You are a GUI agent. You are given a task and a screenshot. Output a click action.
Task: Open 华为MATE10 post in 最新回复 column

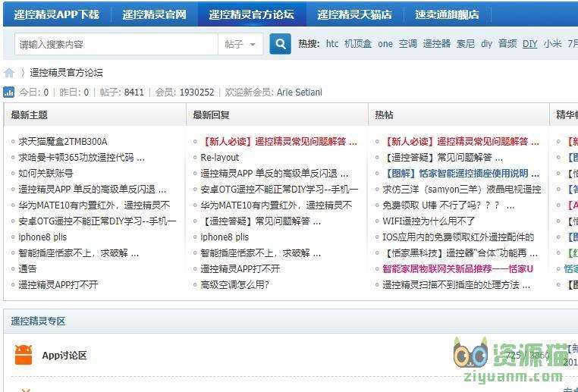coord(276,205)
